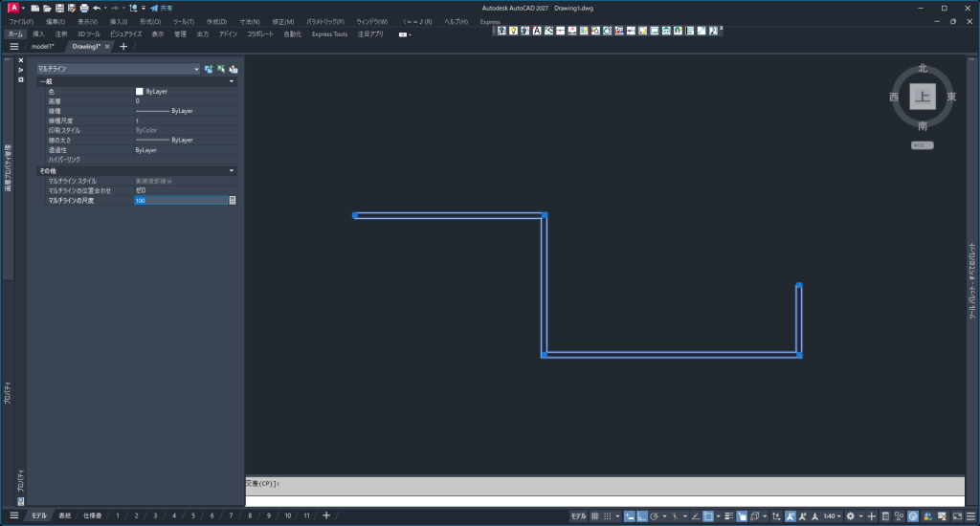Switch to the model1* drawing tab
The width and height of the screenshot is (980, 526).
click(41, 46)
